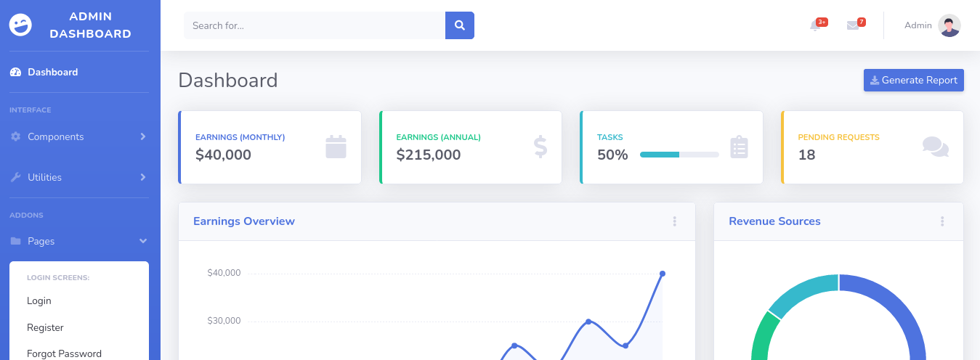
Task: Open the envelope messages icon
Action: [x=853, y=25]
